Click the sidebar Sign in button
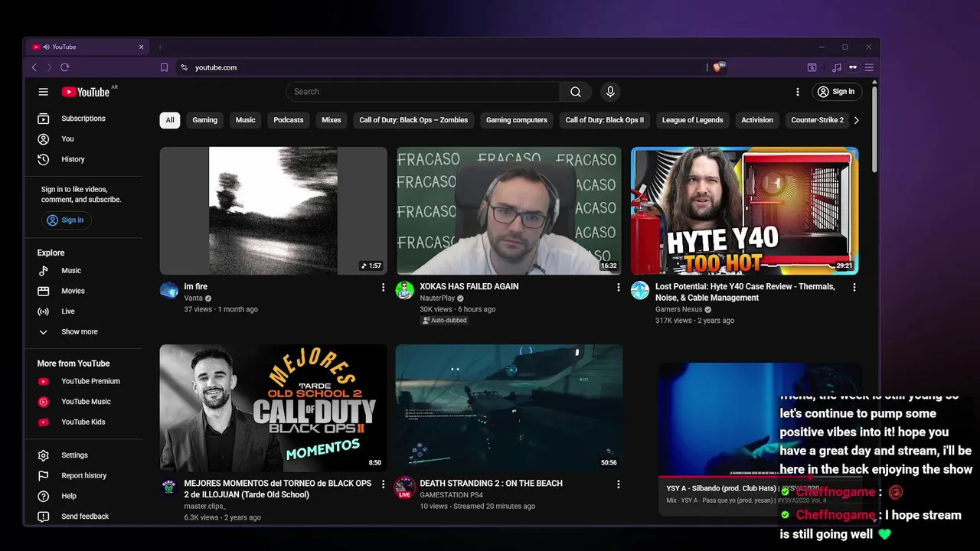Image resolution: width=980 pixels, height=551 pixels. 66,220
